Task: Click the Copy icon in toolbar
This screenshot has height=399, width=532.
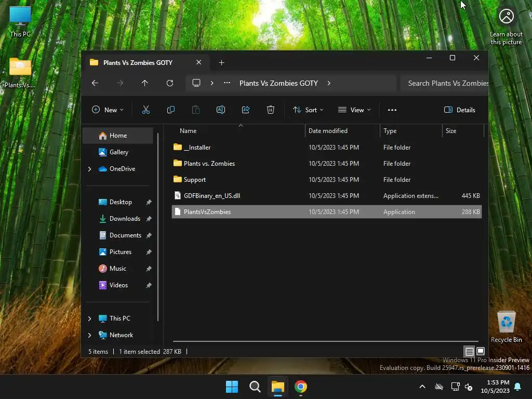Action: [170, 110]
